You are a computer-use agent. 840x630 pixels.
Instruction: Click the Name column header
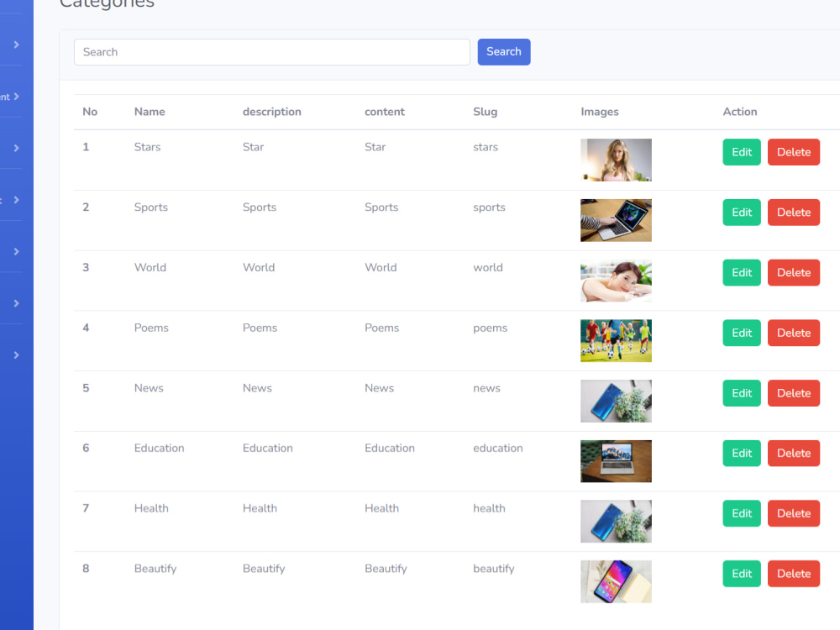tap(150, 112)
